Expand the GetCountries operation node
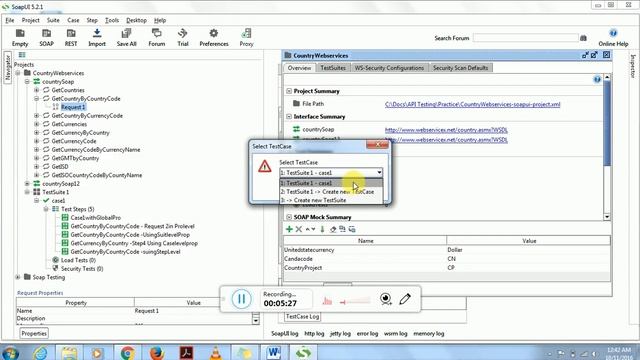640x360 pixels. [x=37, y=90]
